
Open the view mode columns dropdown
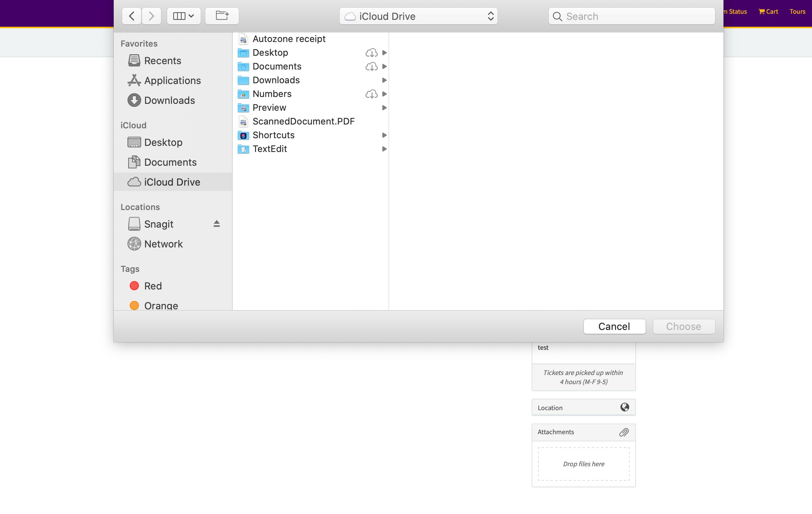point(184,16)
